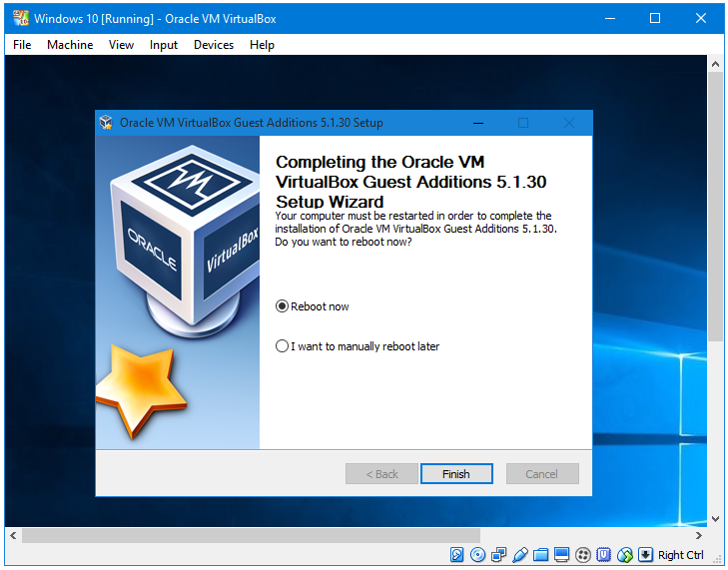
Task: Click the USB devices status icon
Action: (x=520, y=555)
